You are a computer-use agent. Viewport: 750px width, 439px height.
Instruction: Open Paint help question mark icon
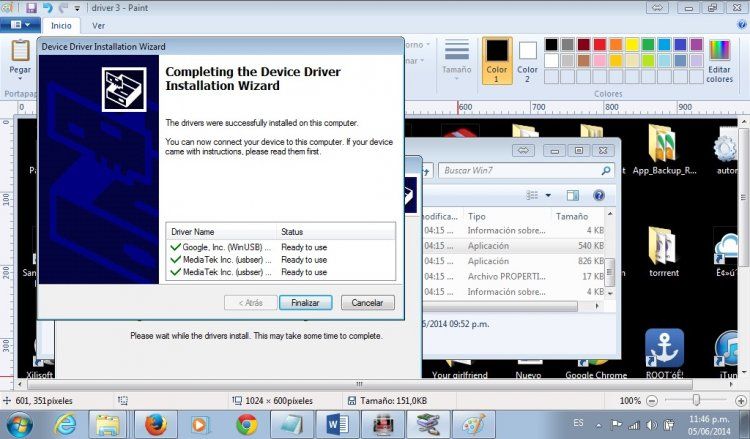point(742,24)
